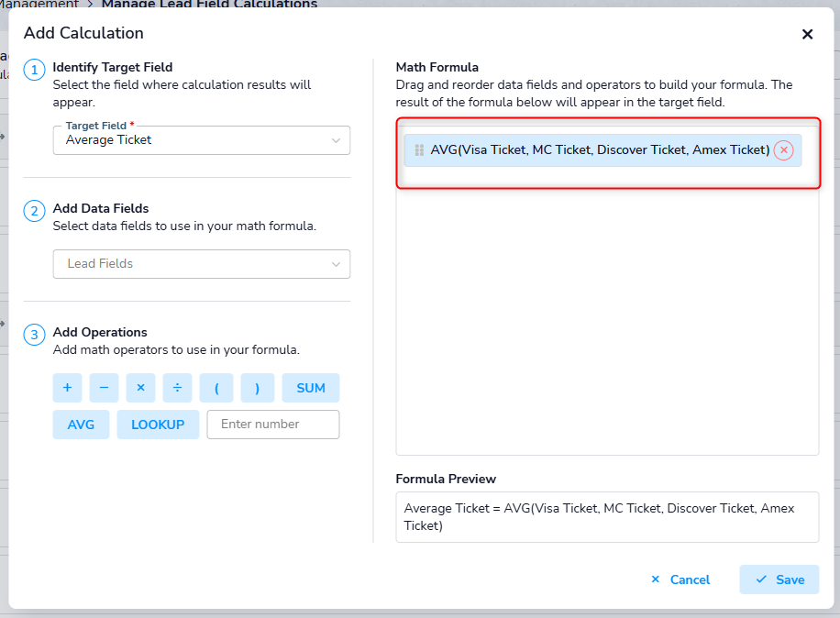
Task: Close the Add Calculation dialog
Action: coord(807,34)
